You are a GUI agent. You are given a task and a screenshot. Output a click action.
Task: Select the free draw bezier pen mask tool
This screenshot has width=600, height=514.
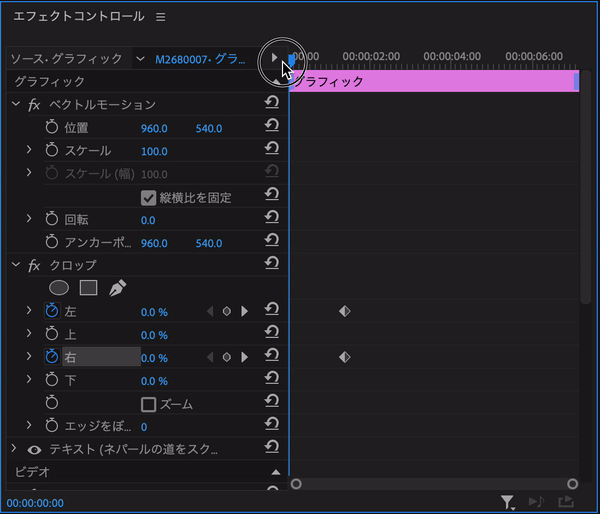pos(117,288)
